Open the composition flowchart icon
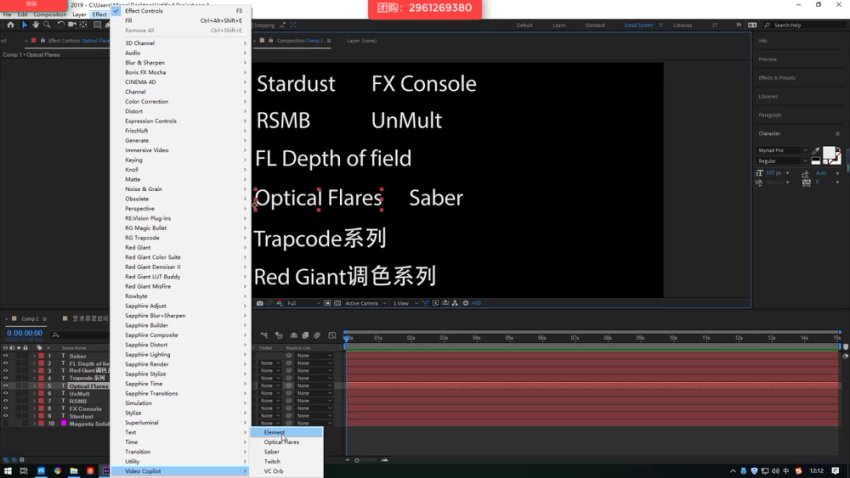The image size is (850, 478). coord(455,303)
